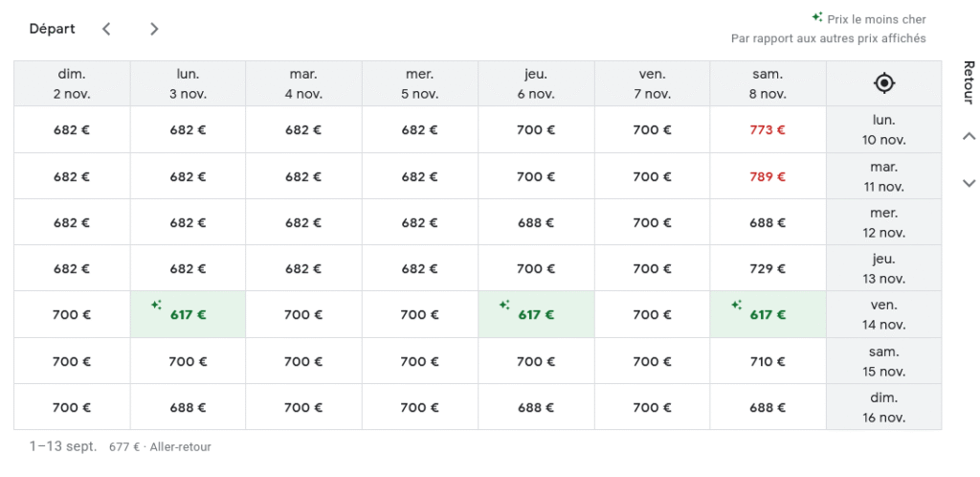Viewport: 980px width, 477px height.
Task: Click the target recenter icon in header
Action: pos(883,83)
